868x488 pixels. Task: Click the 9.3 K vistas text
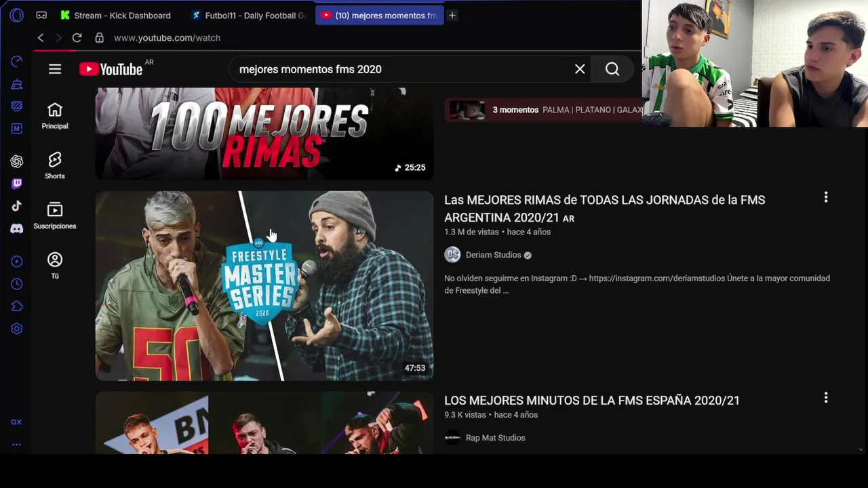465,415
